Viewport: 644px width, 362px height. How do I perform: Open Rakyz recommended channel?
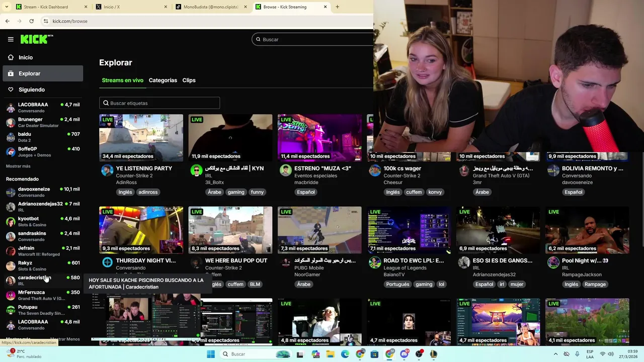click(43, 265)
